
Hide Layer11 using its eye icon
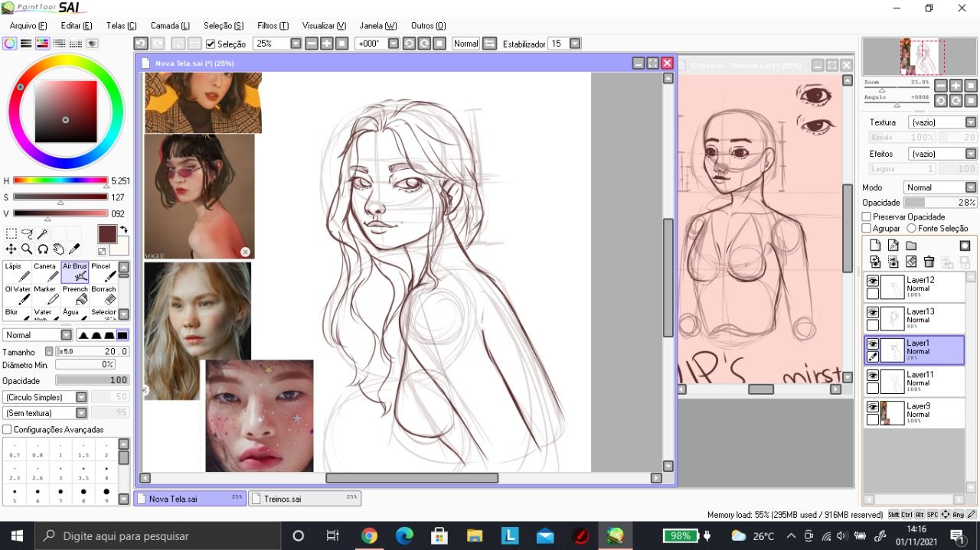[x=873, y=376]
